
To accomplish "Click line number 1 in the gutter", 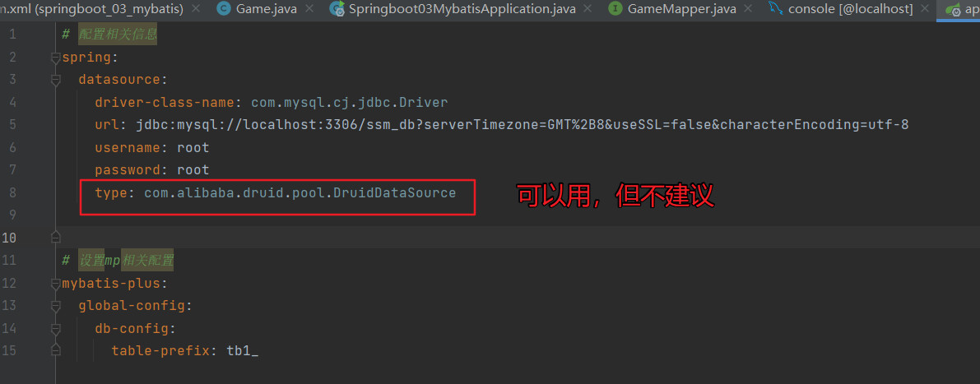I will point(13,35).
